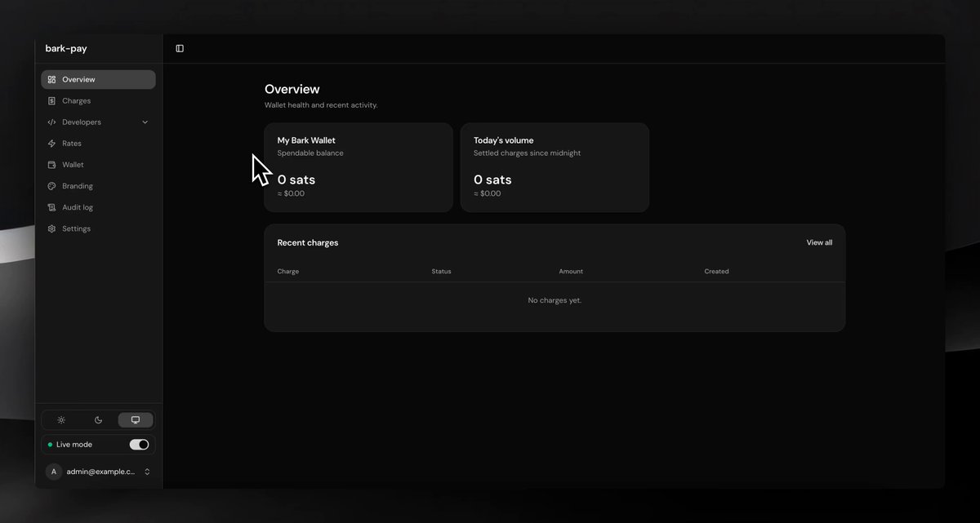Image resolution: width=980 pixels, height=523 pixels.
Task: Click the Created column header
Action: tap(716, 271)
